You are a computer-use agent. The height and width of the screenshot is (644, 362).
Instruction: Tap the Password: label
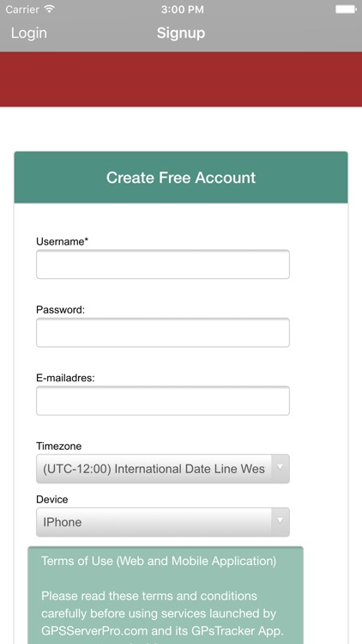point(60,310)
